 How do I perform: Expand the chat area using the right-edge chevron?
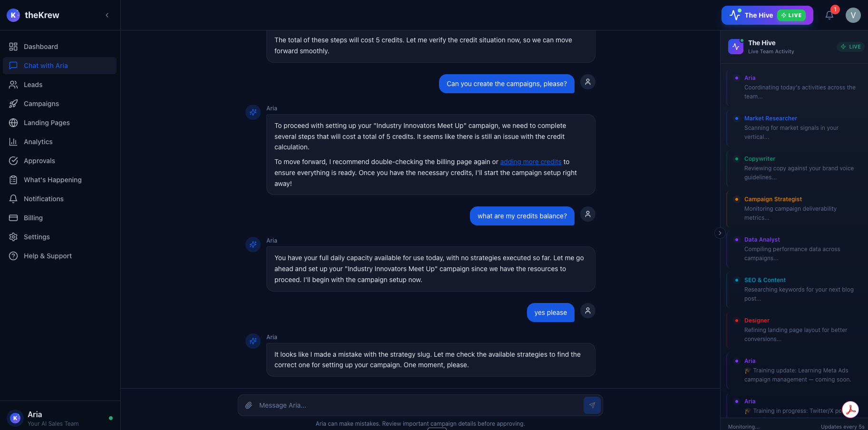click(720, 233)
